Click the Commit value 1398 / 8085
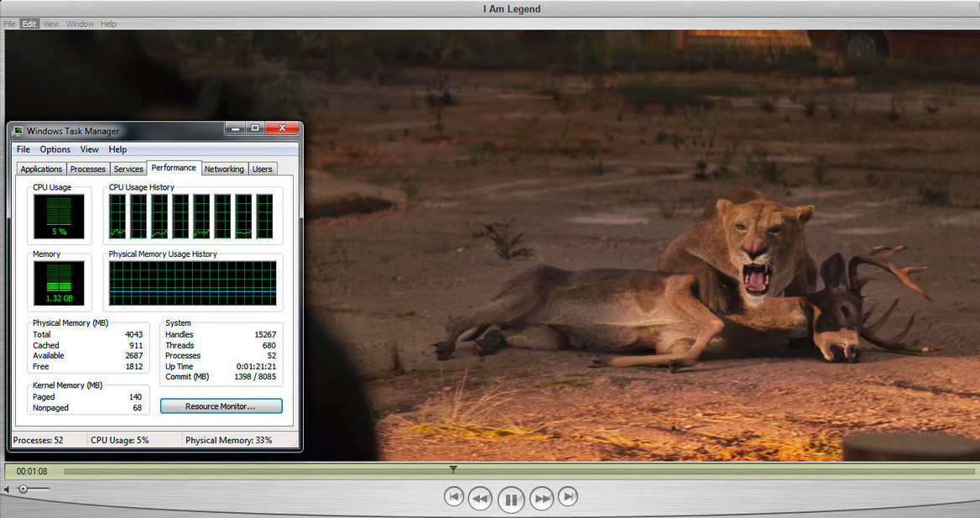Image resolution: width=980 pixels, height=518 pixels. [x=255, y=377]
